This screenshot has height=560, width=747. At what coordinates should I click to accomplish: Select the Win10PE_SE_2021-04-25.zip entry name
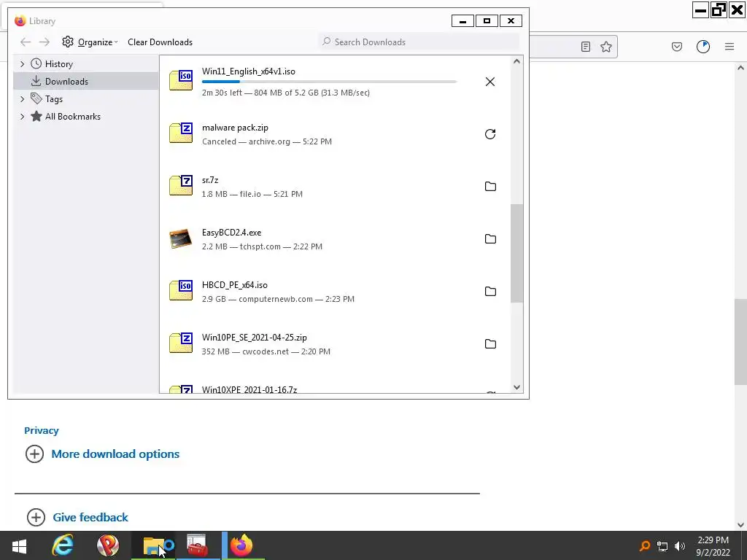255,337
